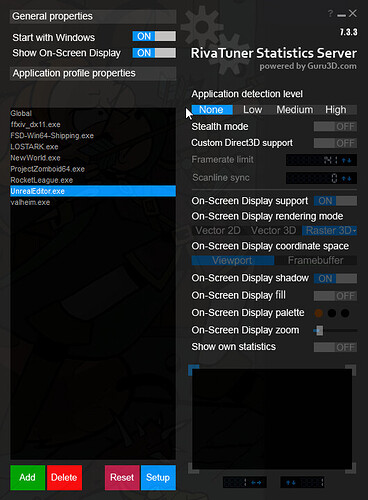This screenshot has width=368, height=500.
Task: Click the Add profile button
Action: click(27, 477)
